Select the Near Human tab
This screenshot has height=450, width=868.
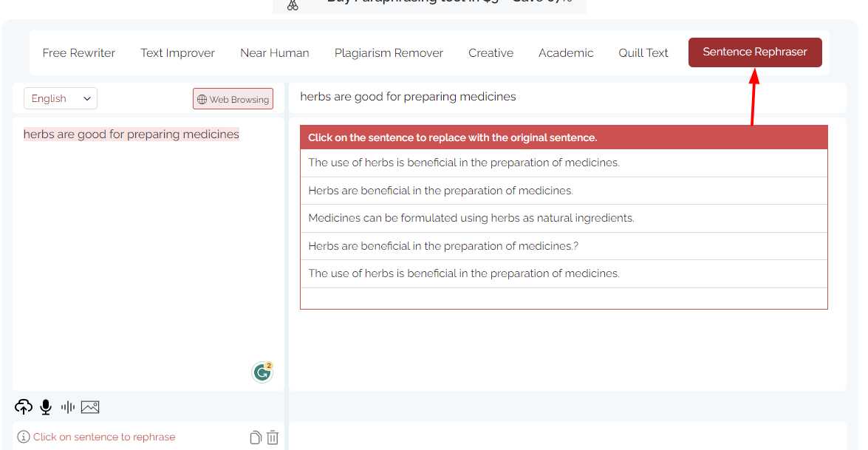coord(275,53)
